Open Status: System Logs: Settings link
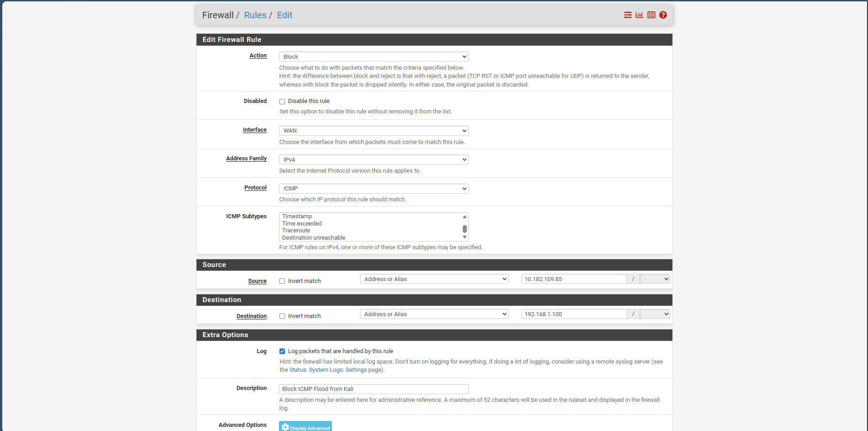The image size is (868, 431). click(x=328, y=370)
